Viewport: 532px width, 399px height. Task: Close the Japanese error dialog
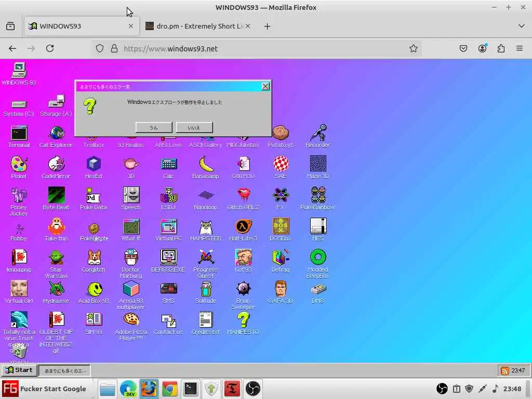(265, 87)
